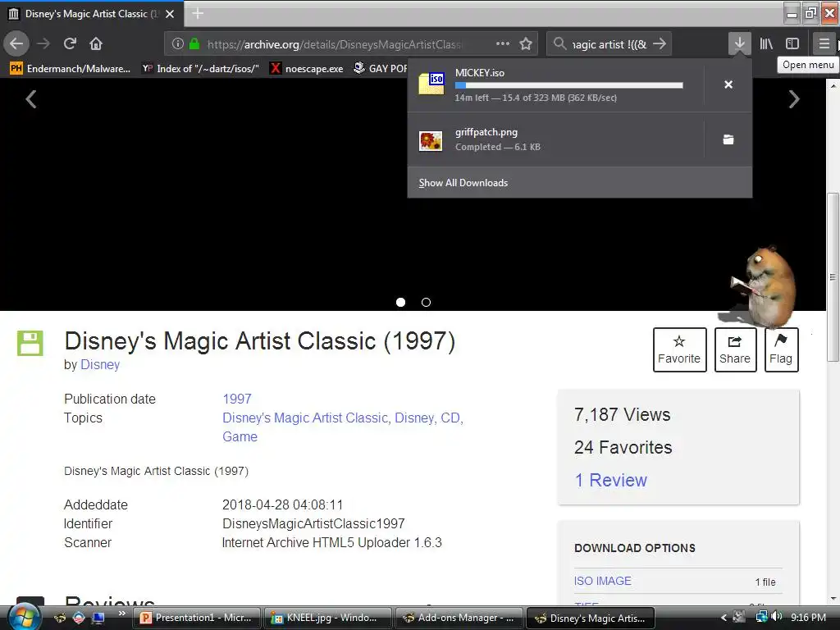The image size is (840, 630).
Task: Close the Disney's Magic Artist Classic tab
Action: [170, 14]
